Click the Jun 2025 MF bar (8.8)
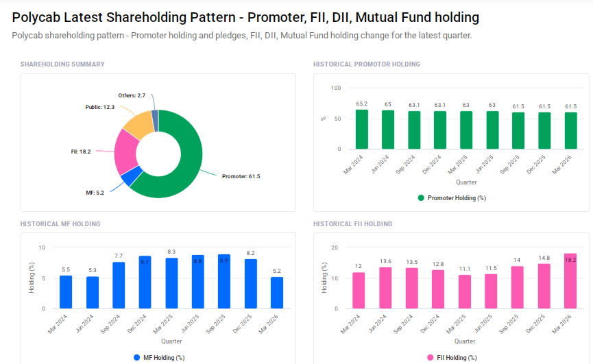Image resolution: width=593 pixels, height=364 pixels. coord(198,282)
